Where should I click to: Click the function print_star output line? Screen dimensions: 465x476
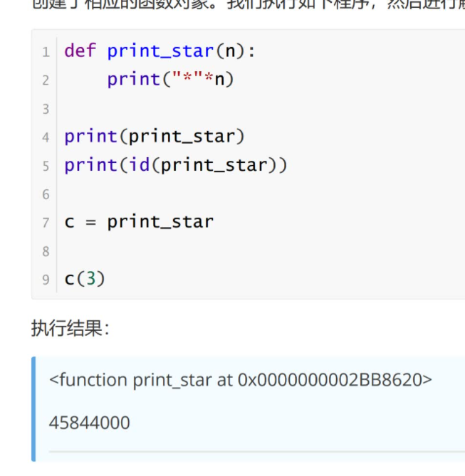[240, 380]
